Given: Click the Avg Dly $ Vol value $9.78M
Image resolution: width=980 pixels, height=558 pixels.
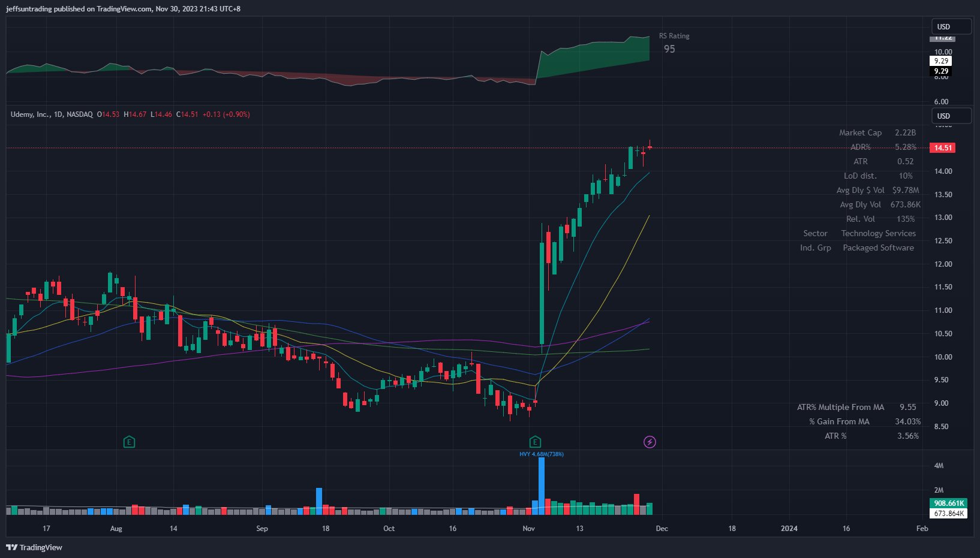Looking at the screenshot, I should [x=906, y=191].
